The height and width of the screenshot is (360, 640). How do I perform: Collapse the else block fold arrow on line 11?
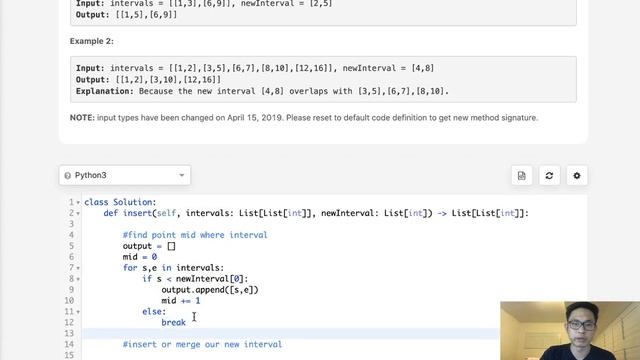coord(78,312)
